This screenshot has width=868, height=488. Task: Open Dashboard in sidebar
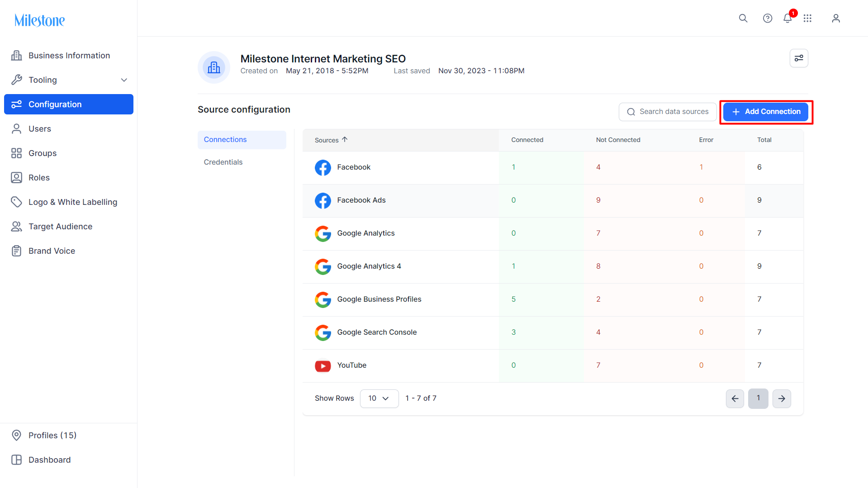(69, 460)
